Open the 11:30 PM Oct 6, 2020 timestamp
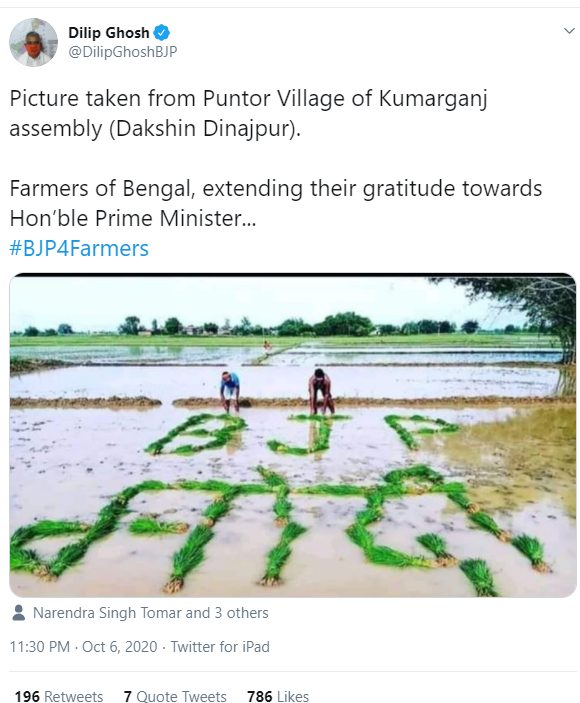 tap(83, 647)
